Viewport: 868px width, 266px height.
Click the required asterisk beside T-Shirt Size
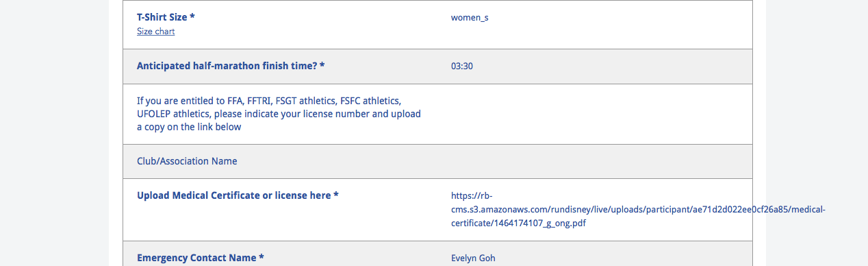(192, 17)
